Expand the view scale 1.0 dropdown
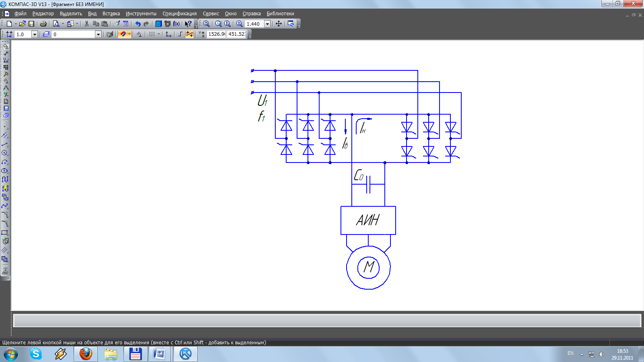 tap(35, 34)
